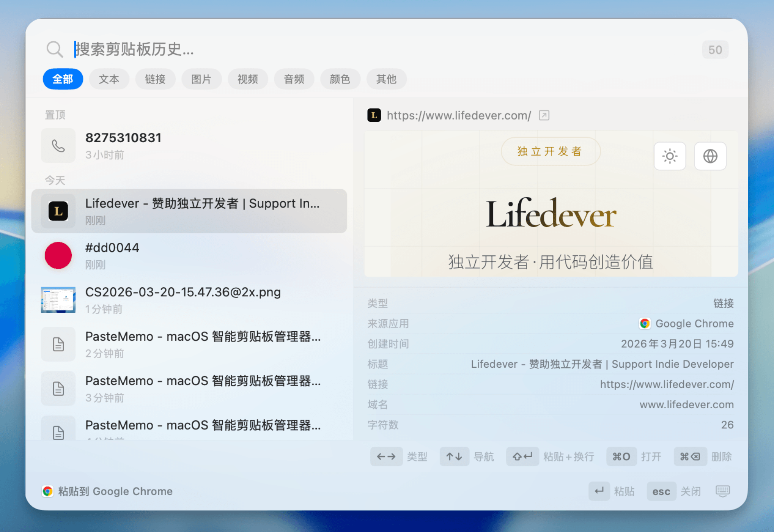Click the ⌘O 打开 shortcut
Viewport: 774px width, 532px height.
click(621, 456)
